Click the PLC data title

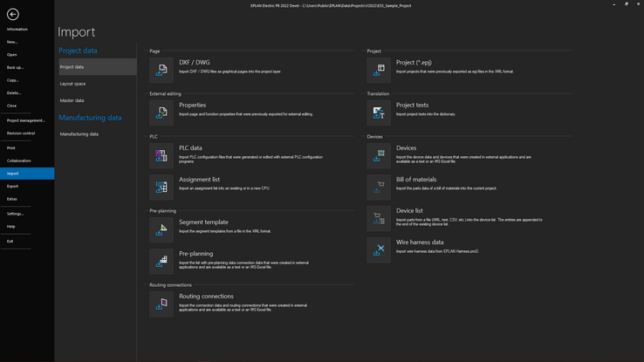pyautogui.click(x=190, y=147)
